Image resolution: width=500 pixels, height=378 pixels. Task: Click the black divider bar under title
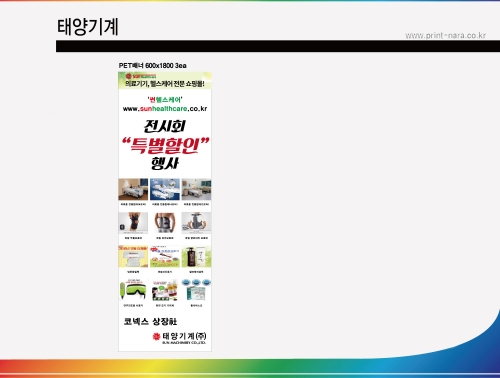[278, 46]
